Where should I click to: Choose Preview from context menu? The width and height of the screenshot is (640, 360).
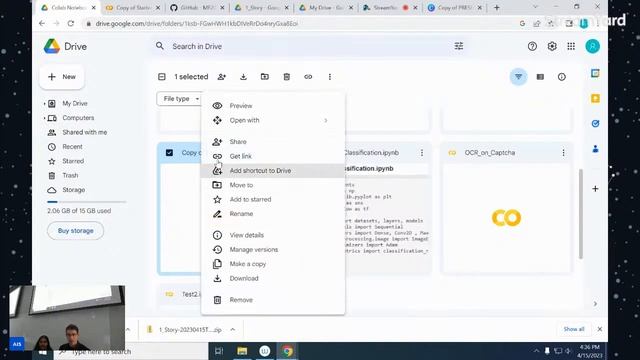(273, 106)
